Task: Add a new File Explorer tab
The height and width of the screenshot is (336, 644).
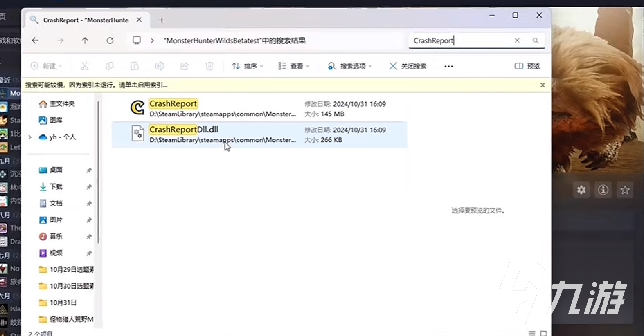Action: click(x=162, y=20)
